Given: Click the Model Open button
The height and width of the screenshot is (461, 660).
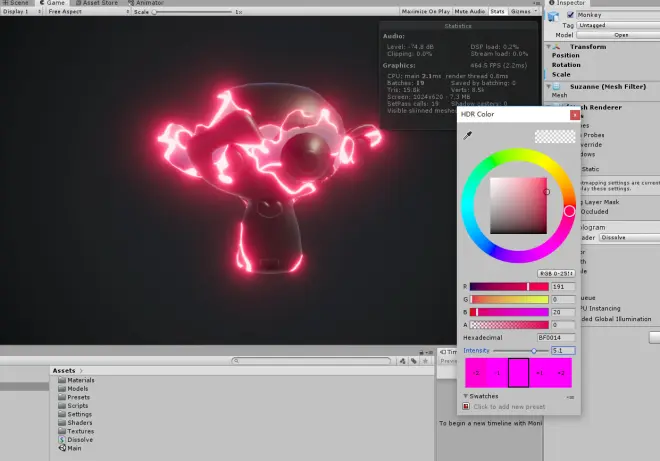Looking at the screenshot, I should (x=621, y=35).
